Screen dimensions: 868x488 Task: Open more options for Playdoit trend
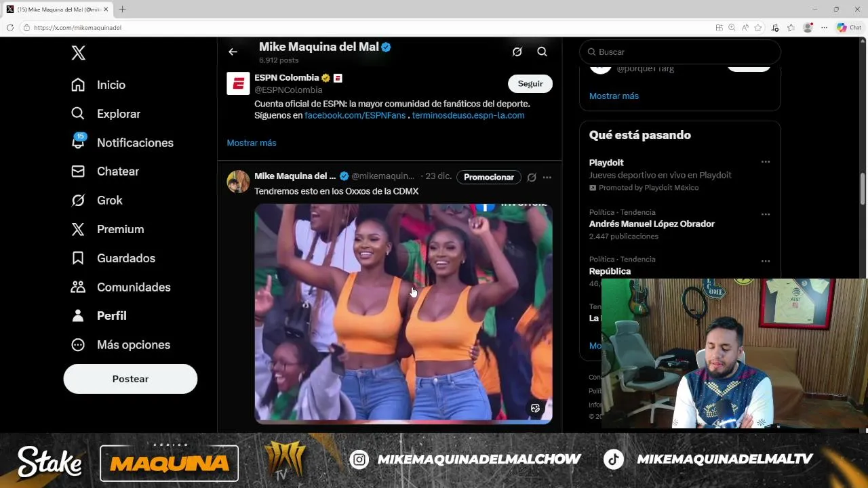click(766, 162)
